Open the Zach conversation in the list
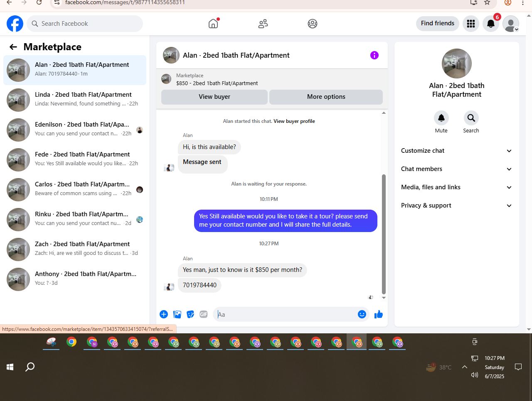 click(75, 249)
